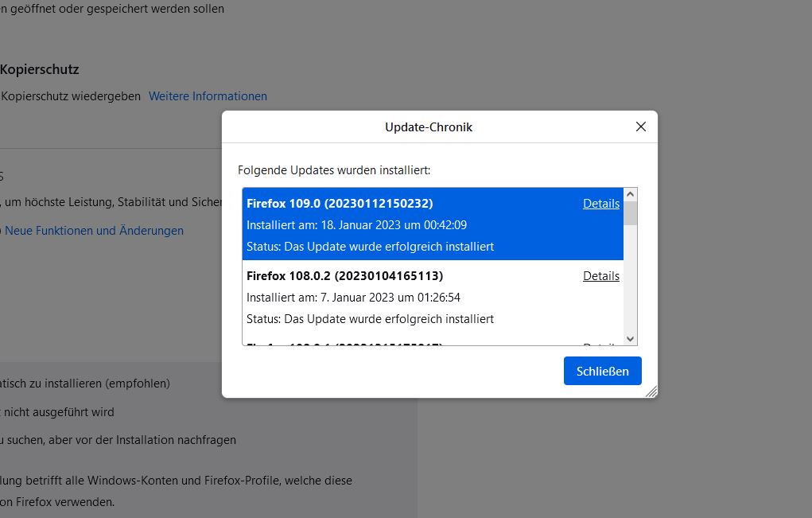The width and height of the screenshot is (812, 518).
Task: Open Neue Funktionen und Änderungen link
Action: tap(94, 231)
